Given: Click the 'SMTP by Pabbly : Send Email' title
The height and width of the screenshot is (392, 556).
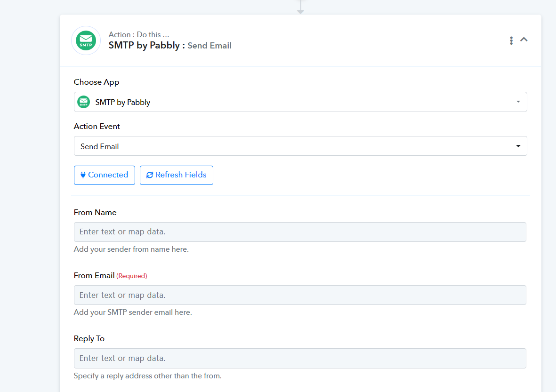Looking at the screenshot, I should 170,45.
